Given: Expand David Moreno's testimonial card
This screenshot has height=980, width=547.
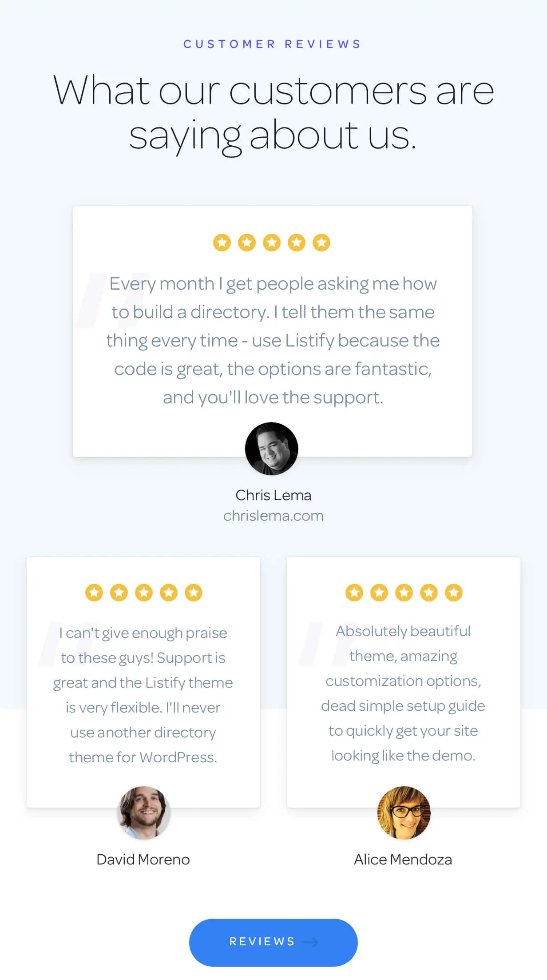Looking at the screenshot, I should [143, 680].
